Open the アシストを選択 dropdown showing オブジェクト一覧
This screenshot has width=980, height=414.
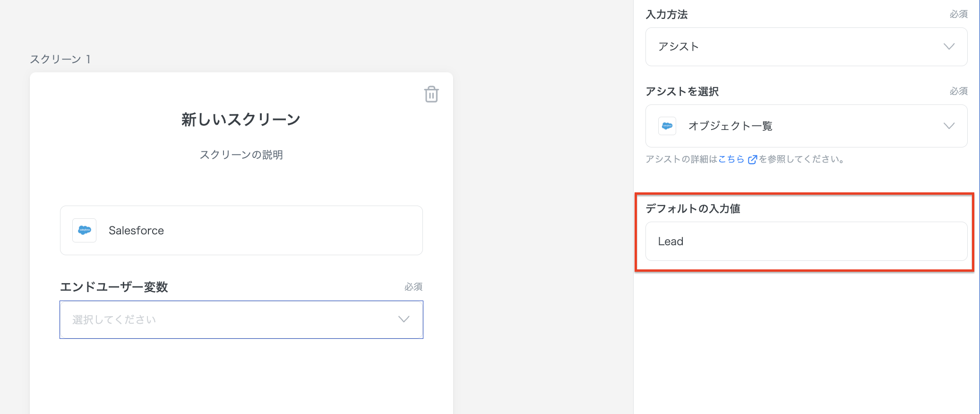pyautogui.click(x=806, y=126)
